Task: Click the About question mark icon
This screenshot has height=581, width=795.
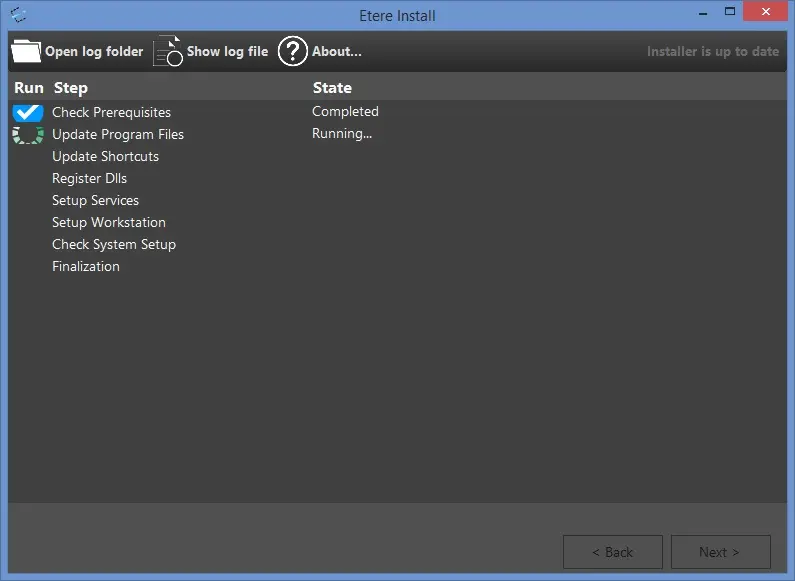Action: (292, 51)
